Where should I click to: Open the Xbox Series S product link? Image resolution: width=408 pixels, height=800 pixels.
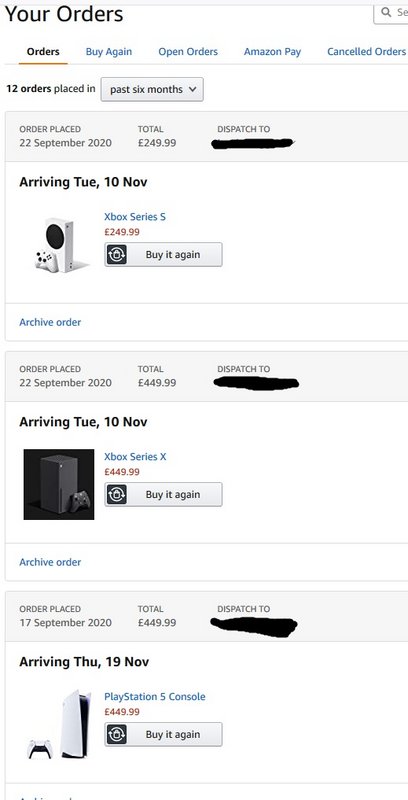[x=135, y=217]
